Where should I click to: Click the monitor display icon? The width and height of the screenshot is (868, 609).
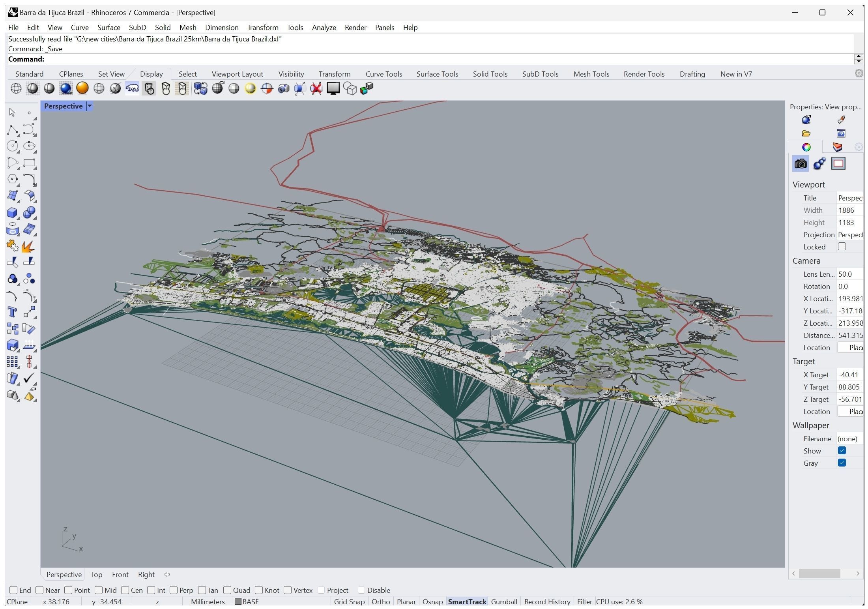(333, 88)
